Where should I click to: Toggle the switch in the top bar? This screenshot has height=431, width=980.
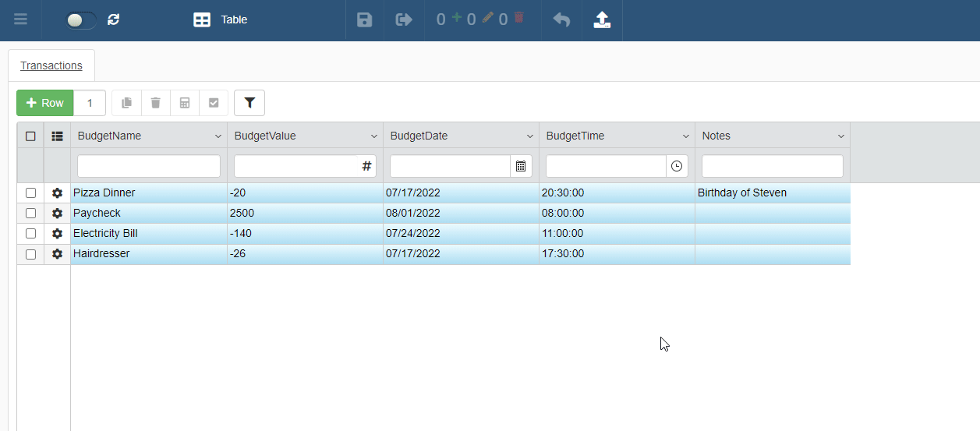pyautogui.click(x=81, y=20)
